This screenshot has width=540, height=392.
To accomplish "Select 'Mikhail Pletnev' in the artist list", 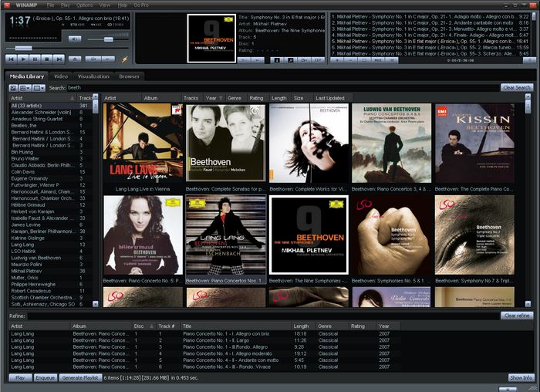I will coord(50,271).
